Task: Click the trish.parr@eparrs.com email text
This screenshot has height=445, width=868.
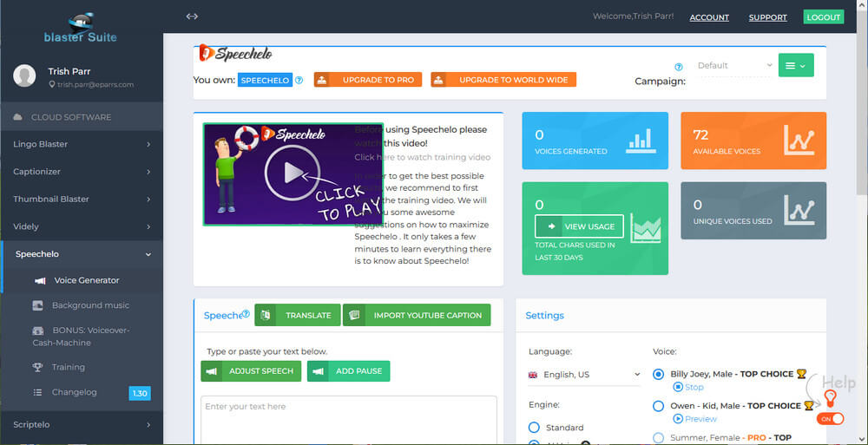Action: click(95, 85)
